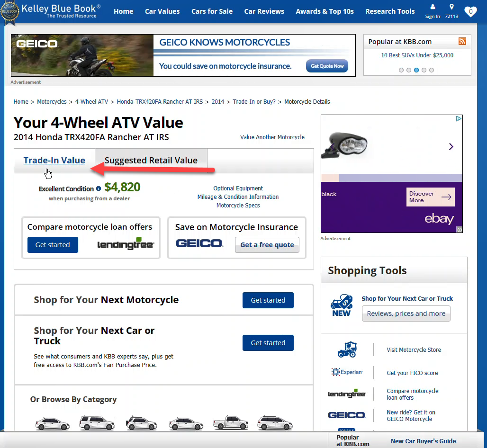Click the GEICO motorcycle banner image
Viewport: 487px width, 448px height.
(x=82, y=55)
